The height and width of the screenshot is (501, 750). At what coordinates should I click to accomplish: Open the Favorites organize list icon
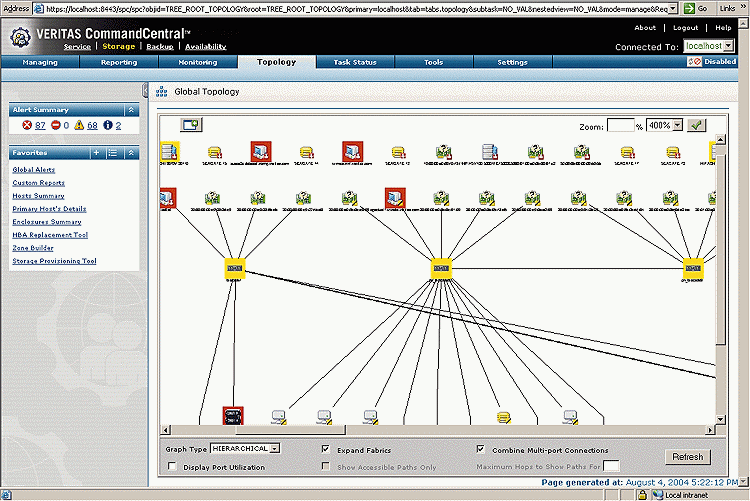[113, 153]
